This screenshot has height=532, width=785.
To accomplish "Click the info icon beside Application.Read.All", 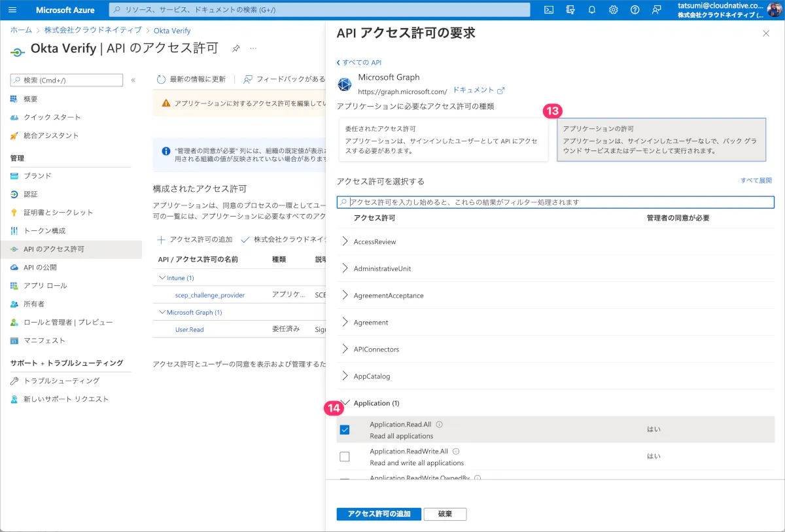I will pyautogui.click(x=440, y=425).
